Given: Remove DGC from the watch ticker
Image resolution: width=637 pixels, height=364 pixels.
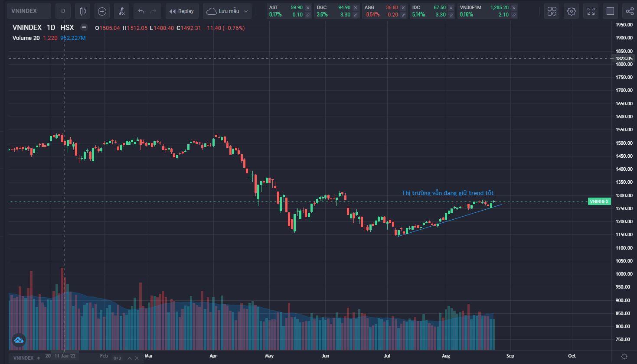Looking at the screenshot, I should click(x=356, y=7).
